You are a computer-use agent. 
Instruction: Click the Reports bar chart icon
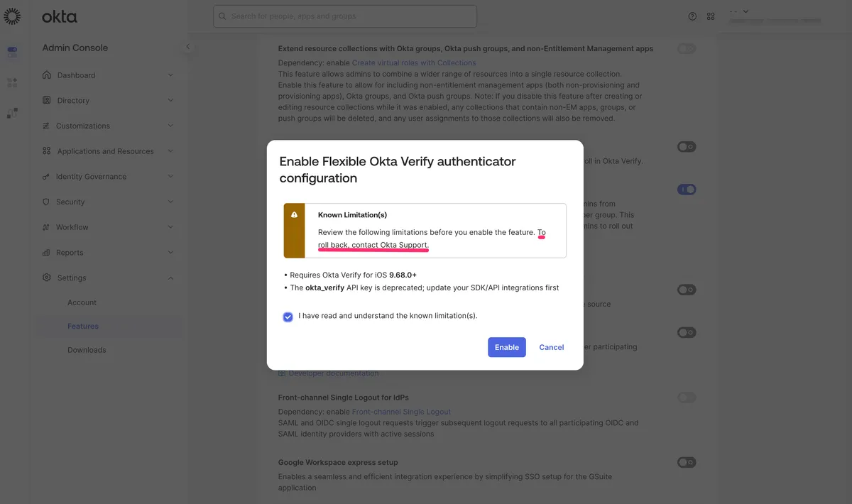tap(47, 252)
